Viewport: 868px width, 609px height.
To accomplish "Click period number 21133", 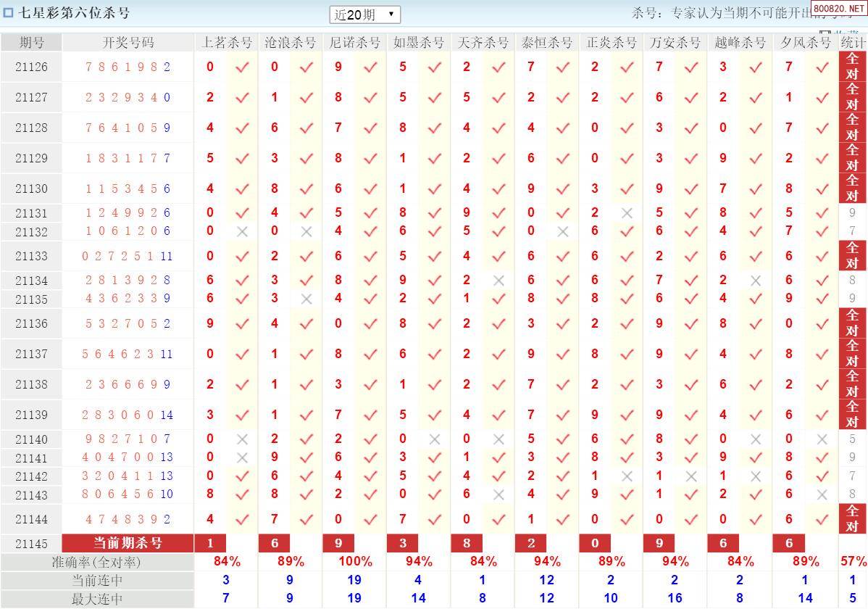I will coord(32,256).
